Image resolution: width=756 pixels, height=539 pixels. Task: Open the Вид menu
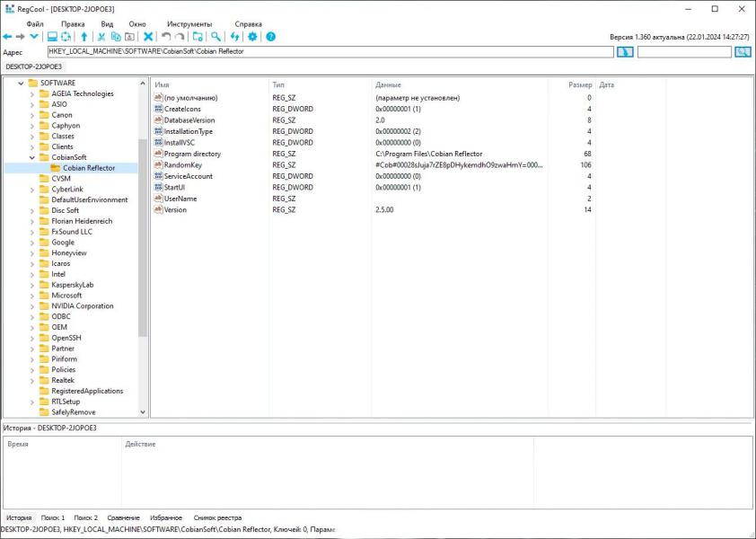click(x=107, y=24)
